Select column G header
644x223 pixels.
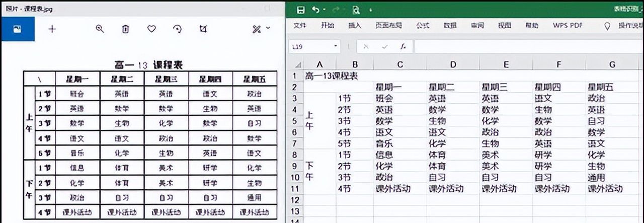612,64
